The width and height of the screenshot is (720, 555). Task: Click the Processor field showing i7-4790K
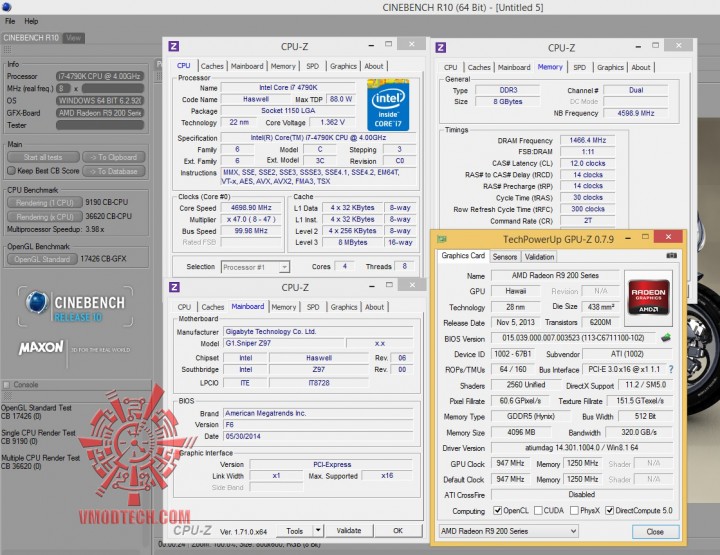tap(100, 76)
